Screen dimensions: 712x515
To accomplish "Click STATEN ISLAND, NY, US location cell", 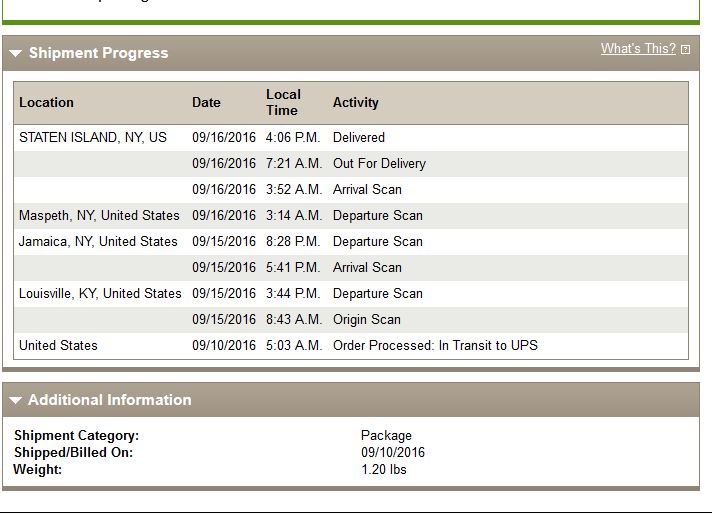I will 93,137.
